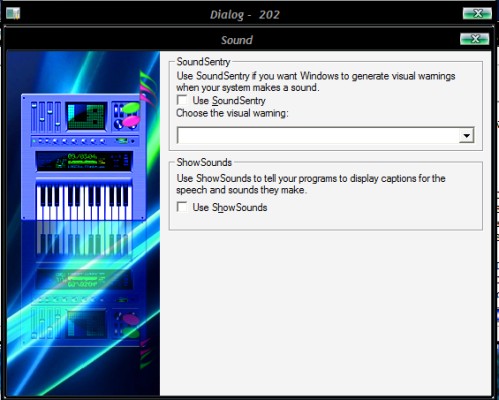The height and width of the screenshot is (400, 499).
Task: Enable the Use SoundSentry checkbox
Action: tap(182, 100)
